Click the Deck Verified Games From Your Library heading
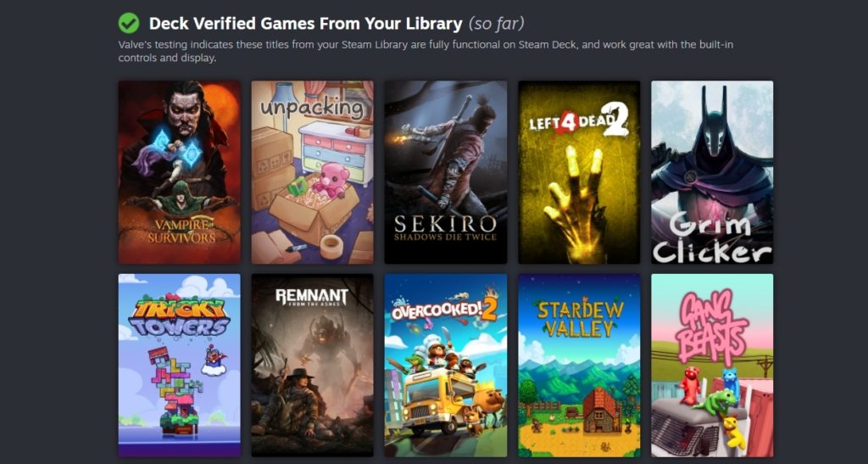The width and height of the screenshot is (868, 464). click(305, 24)
